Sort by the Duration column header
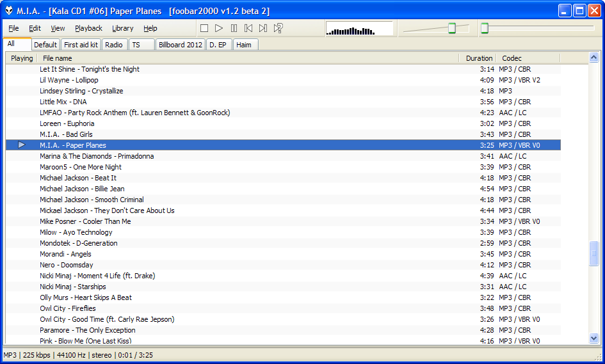Viewport: 605px width, 364px height. coord(478,58)
